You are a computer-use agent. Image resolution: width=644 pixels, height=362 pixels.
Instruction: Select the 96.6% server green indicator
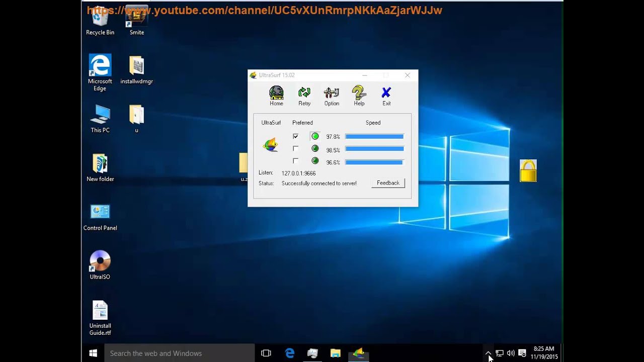click(x=315, y=161)
